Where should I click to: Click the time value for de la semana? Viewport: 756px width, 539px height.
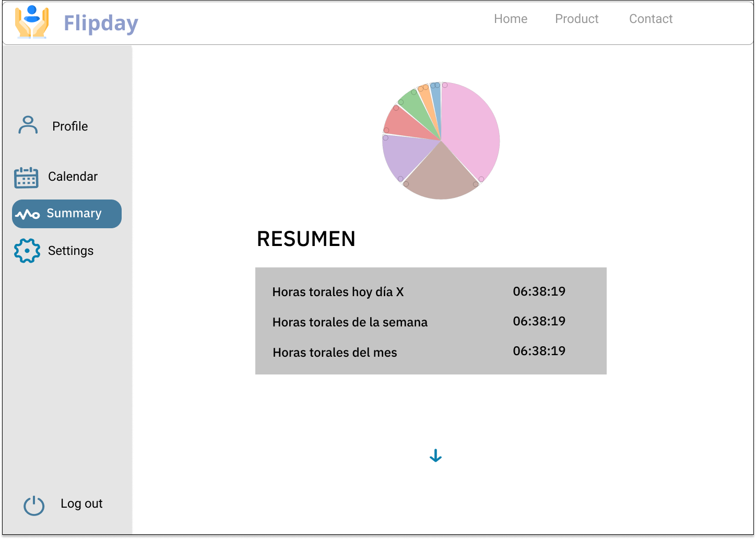click(539, 321)
